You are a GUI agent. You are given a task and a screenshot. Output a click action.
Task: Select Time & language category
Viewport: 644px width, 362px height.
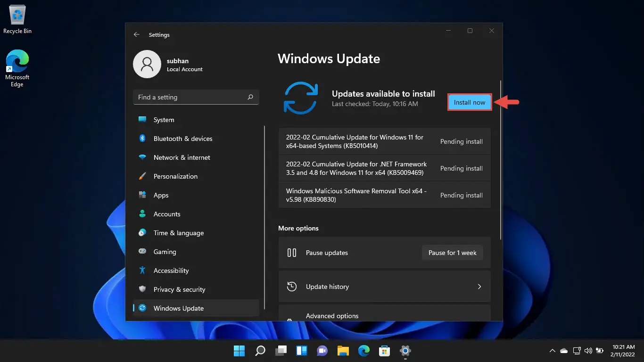pos(196,233)
